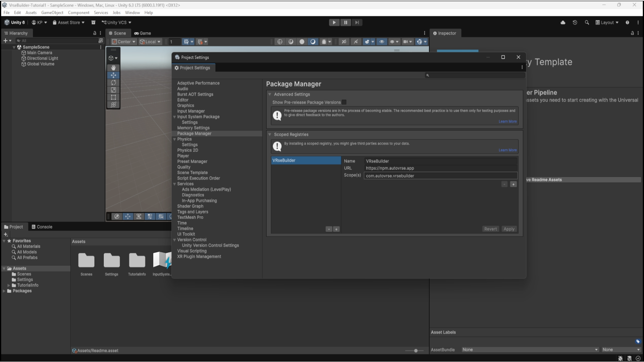Click the Revert button for scoped registry
This screenshot has height=362, width=644.
click(x=491, y=229)
